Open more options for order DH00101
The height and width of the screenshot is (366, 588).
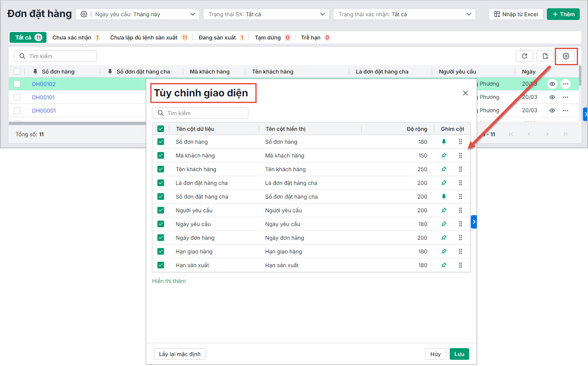pyautogui.click(x=565, y=97)
